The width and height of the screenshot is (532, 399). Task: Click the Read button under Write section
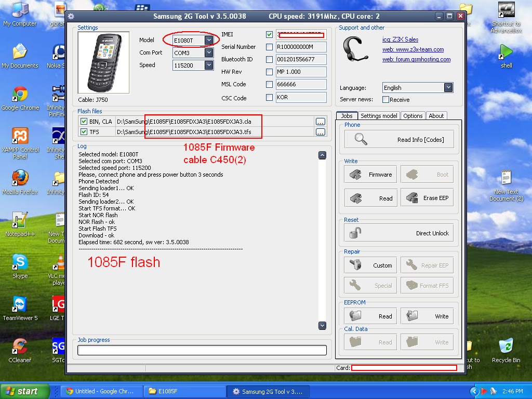[370, 198]
